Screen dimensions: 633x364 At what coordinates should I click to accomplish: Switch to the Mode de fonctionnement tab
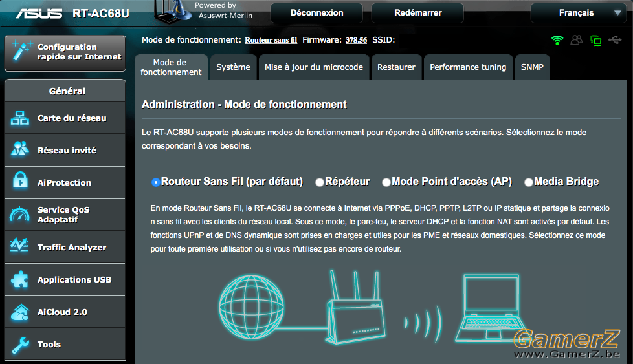click(171, 67)
